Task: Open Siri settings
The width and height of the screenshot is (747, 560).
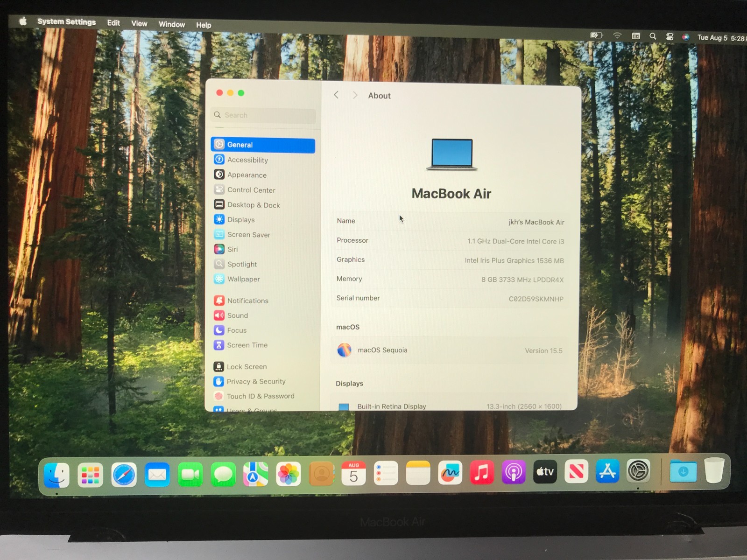Action: pyautogui.click(x=232, y=249)
